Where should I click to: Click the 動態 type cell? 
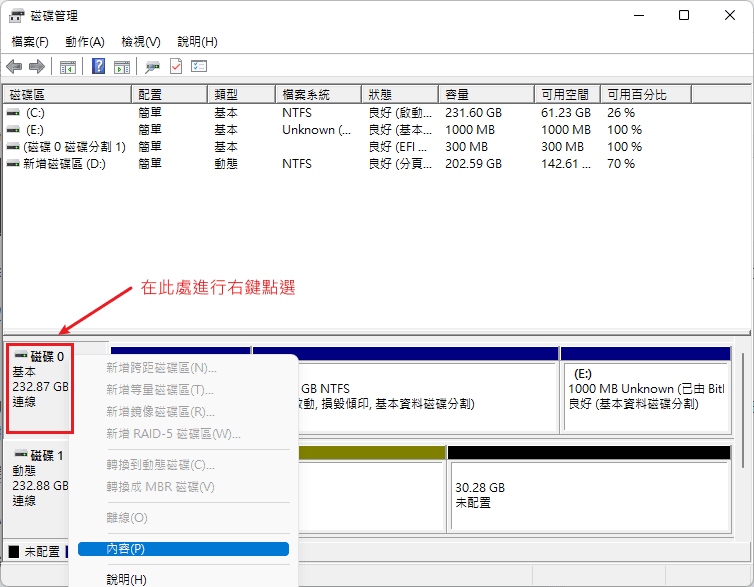coord(226,164)
